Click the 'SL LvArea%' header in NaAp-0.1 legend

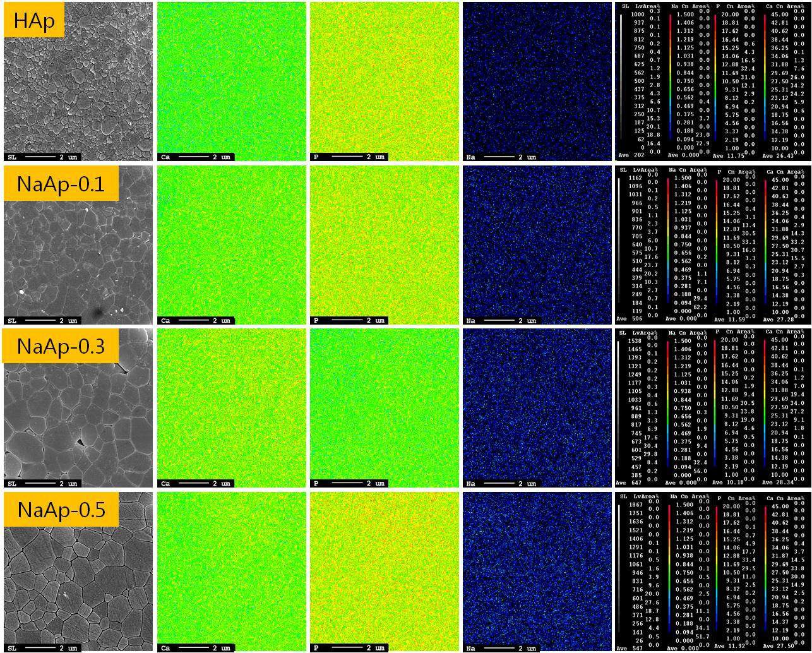pyautogui.click(x=639, y=170)
